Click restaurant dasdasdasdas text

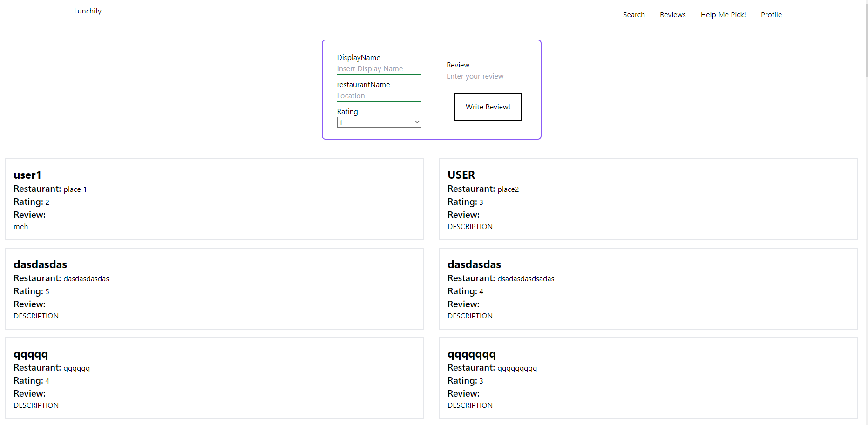86,279
